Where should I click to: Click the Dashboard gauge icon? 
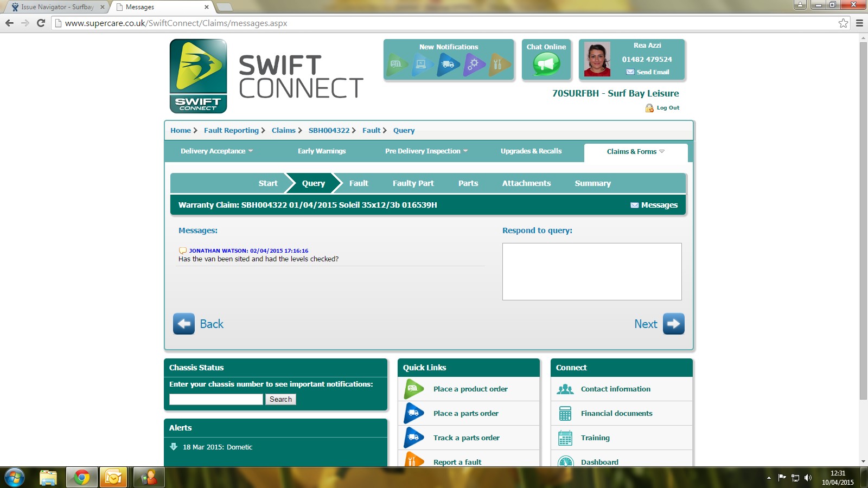pyautogui.click(x=565, y=461)
